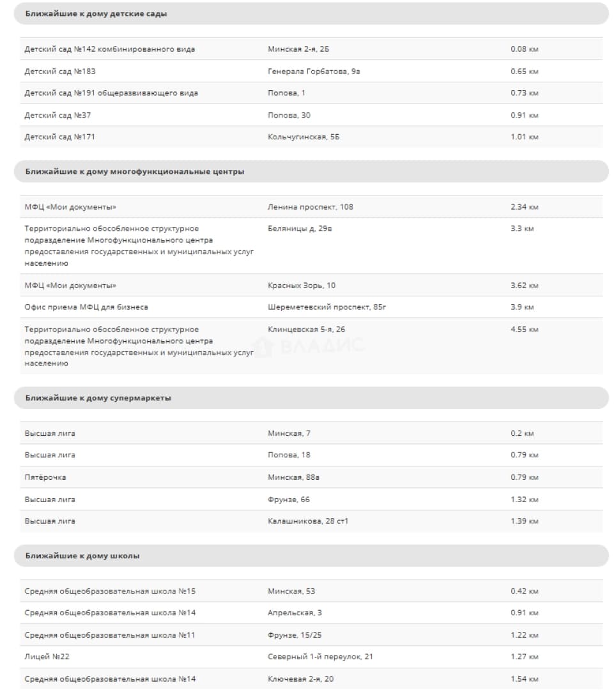The image size is (616, 690).
Task: Click 'Детский сад №191 общеразвивающего вида' row
Action: pos(312,93)
